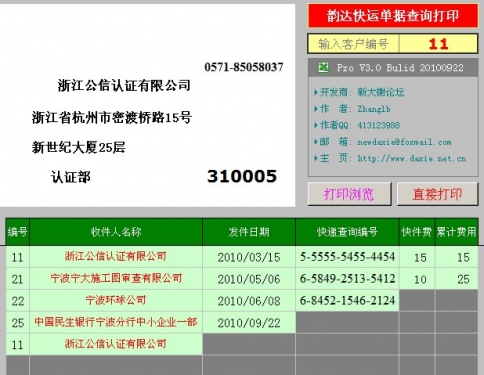Click the postal code 310005 on the label
This screenshot has height=375, width=484.
pyautogui.click(x=242, y=176)
